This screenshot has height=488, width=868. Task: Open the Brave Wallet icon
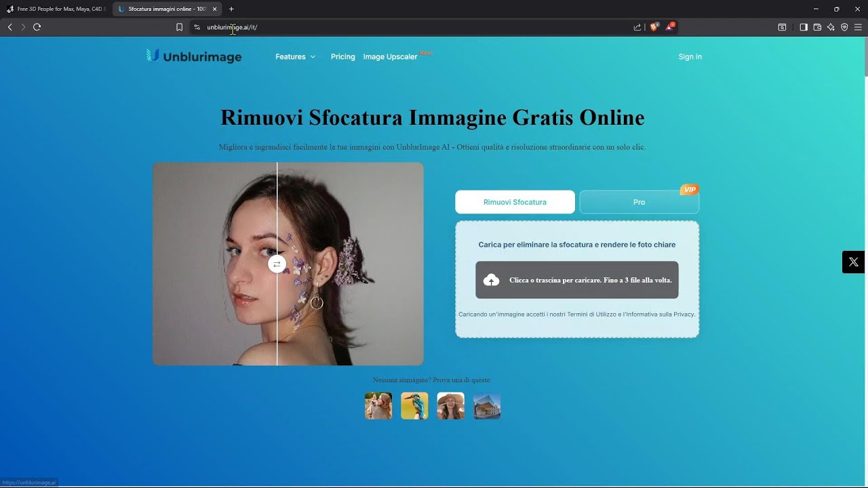point(817,27)
